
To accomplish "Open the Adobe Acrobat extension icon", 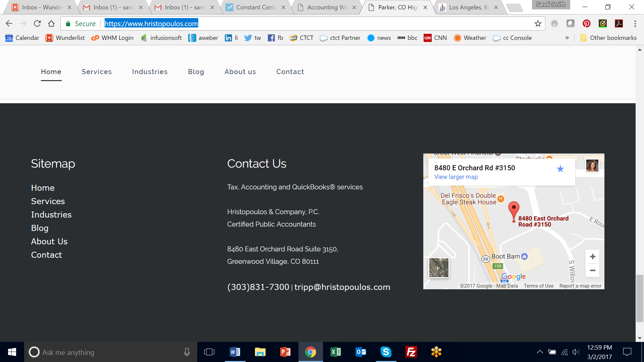I will [x=619, y=23].
